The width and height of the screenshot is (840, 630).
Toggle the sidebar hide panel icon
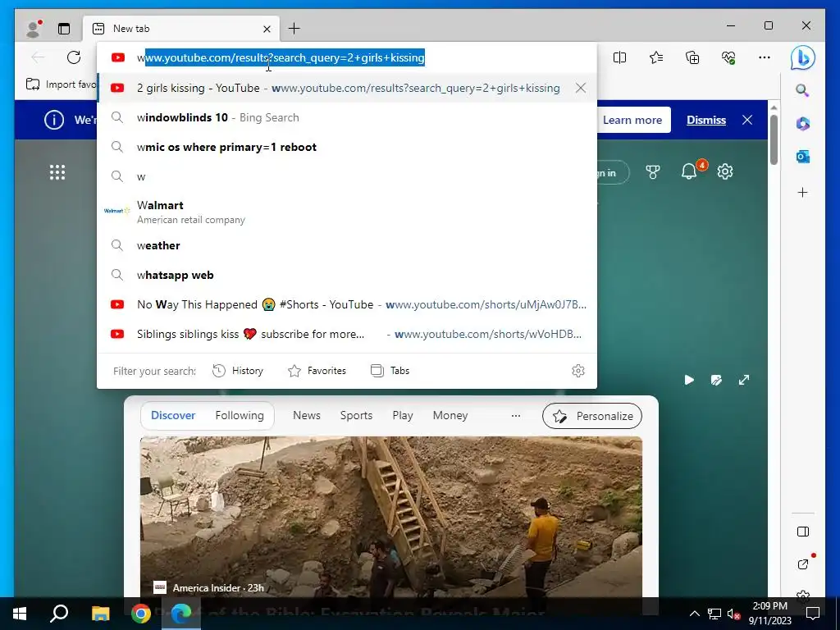pyautogui.click(x=802, y=532)
